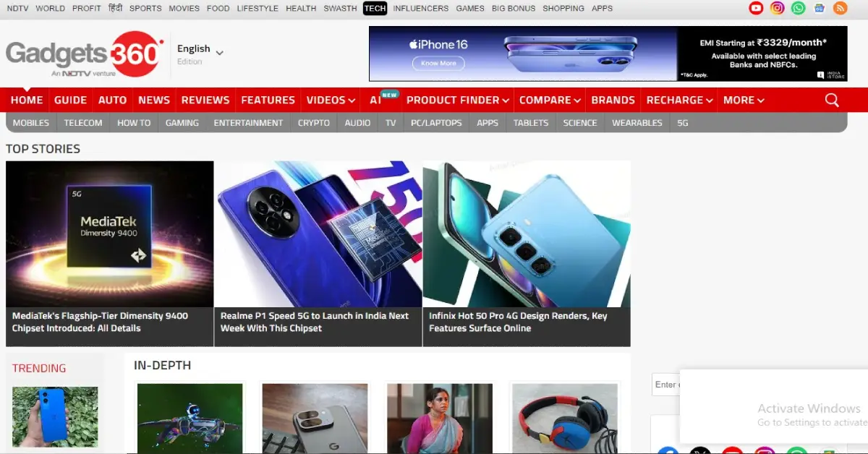Open the In-Depth Google Pixel phone thumbnail
868x454 pixels.
click(x=315, y=419)
